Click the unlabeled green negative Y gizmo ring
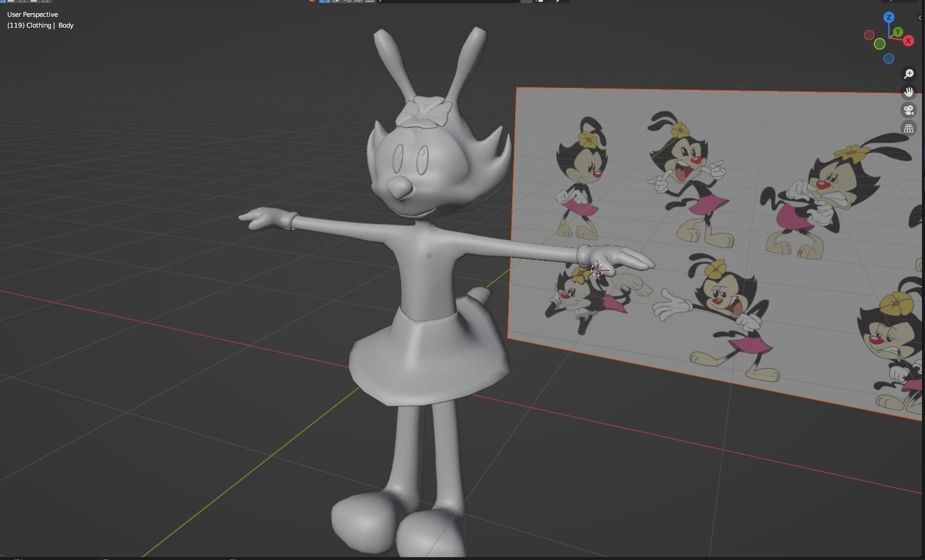925x560 pixels. 879,44
